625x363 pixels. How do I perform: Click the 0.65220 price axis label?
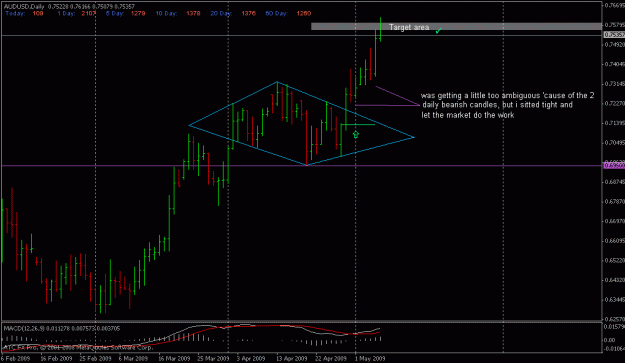(615, 261)
